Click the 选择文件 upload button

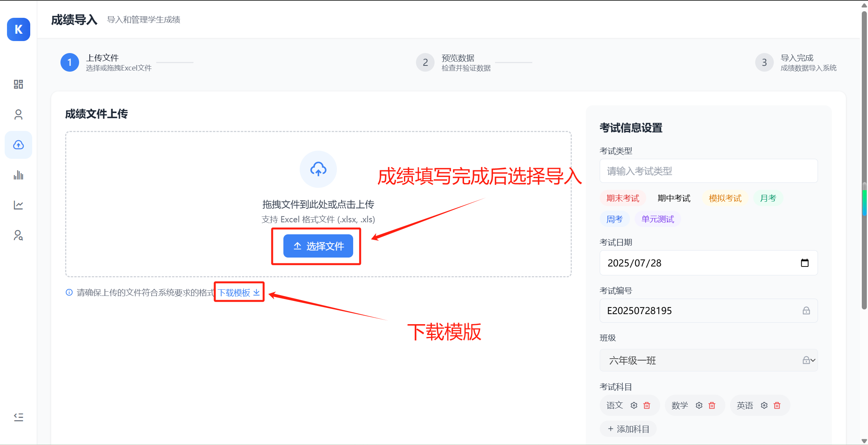click(x=318, y=246)
